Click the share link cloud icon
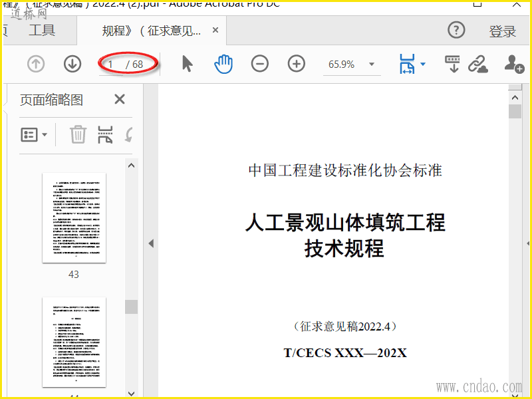Viewport: 532px width, 399px height. pyautogui.click(x=477, y=64)
